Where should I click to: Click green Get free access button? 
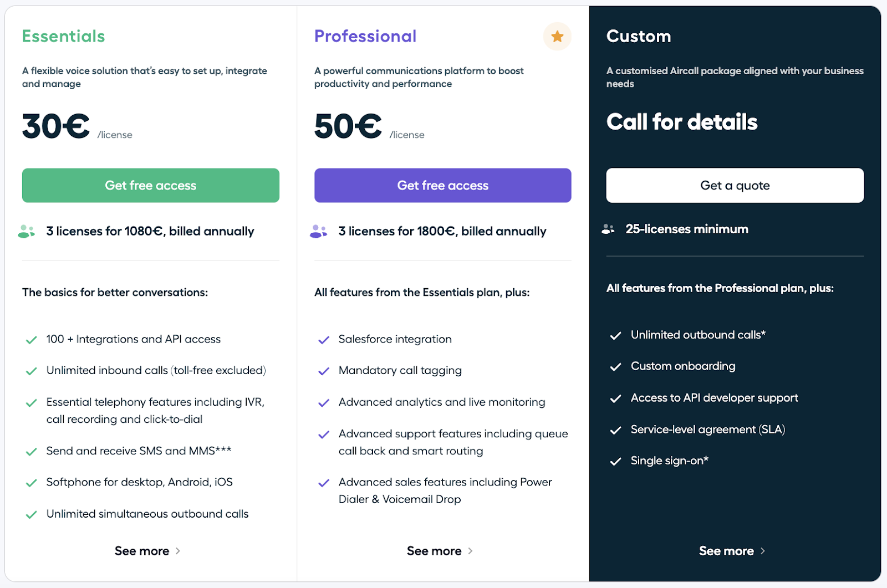point(151,186)
